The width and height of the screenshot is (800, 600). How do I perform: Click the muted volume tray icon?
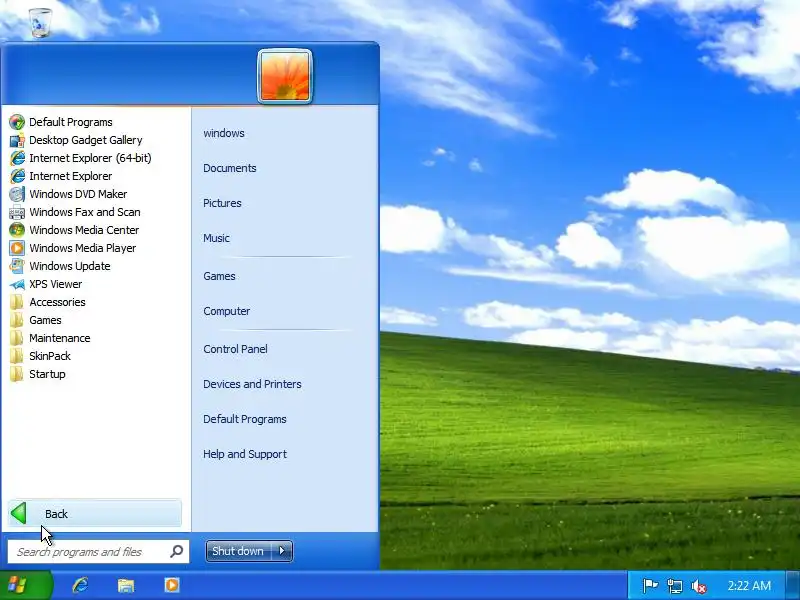698,586
